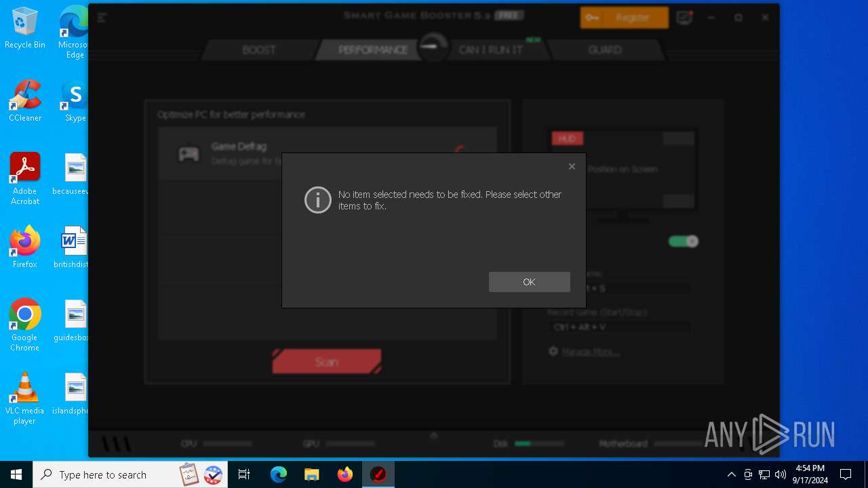Open the BOOST tab
The image size is (868, 488).
point(259,49)
